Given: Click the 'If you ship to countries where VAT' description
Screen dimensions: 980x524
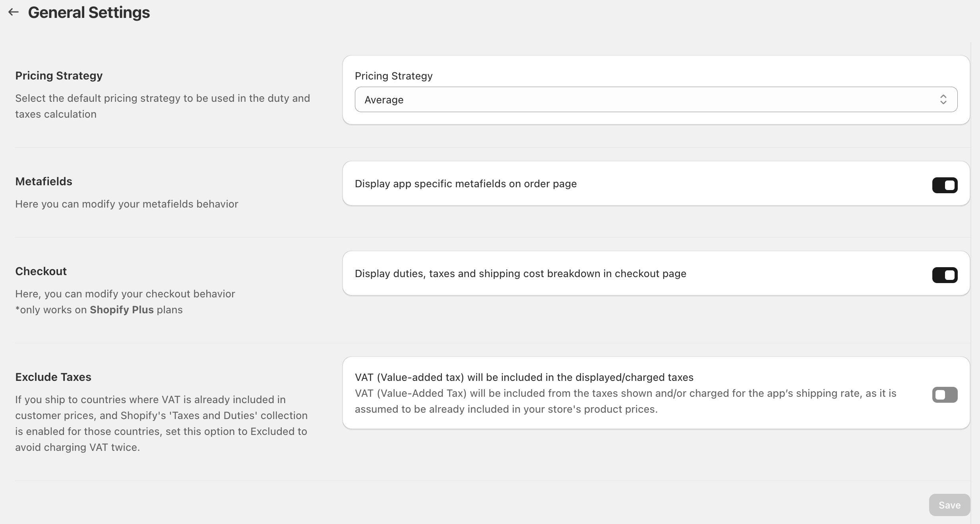Looking at the screenshot, I should tap(161, 423).
